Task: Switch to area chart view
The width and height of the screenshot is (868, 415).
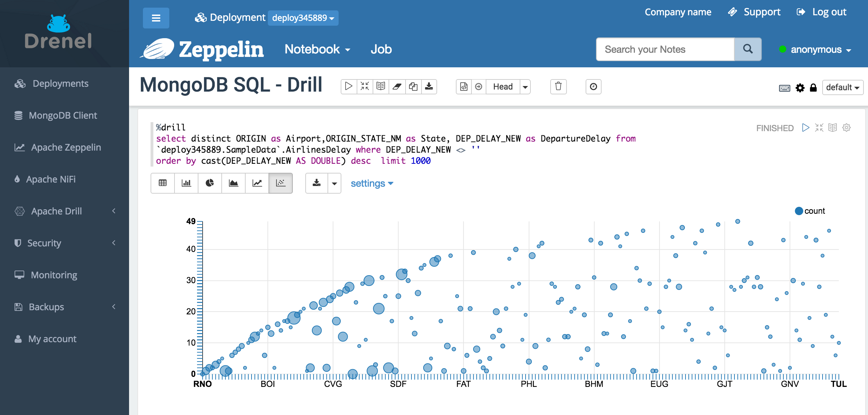Action: point(233,183)
